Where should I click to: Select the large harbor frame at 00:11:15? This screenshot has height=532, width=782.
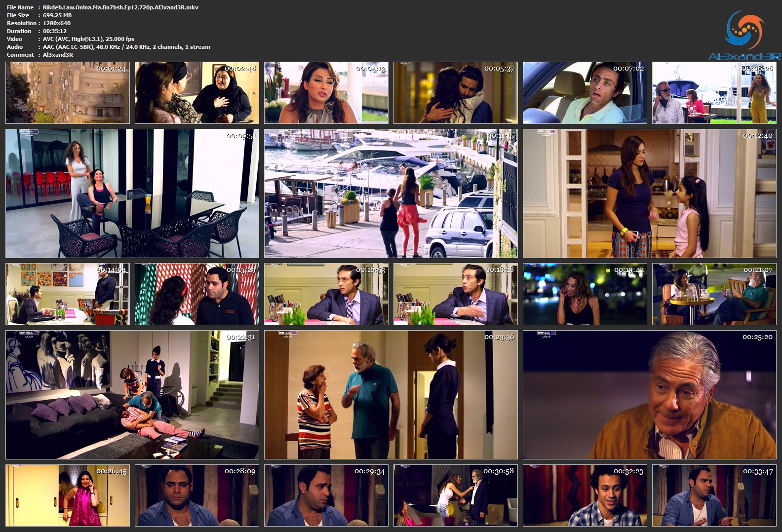[x=391, y=193]
